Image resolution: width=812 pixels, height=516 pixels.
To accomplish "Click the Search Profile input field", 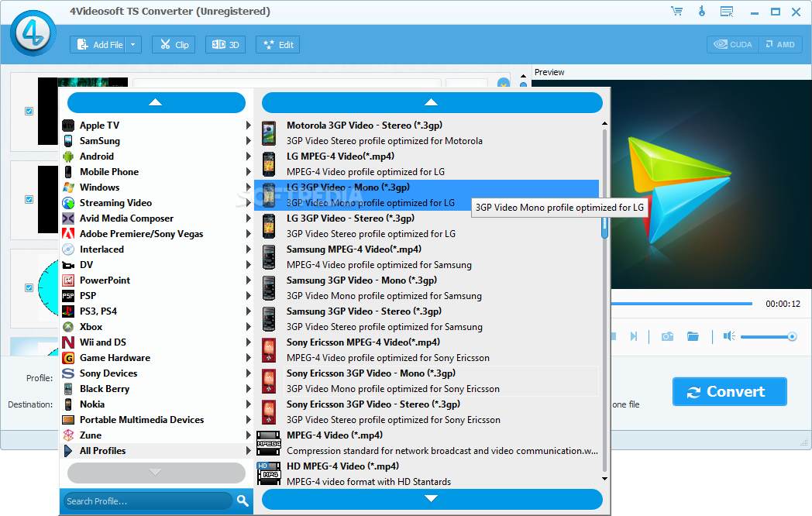I will tap(148, 501).
